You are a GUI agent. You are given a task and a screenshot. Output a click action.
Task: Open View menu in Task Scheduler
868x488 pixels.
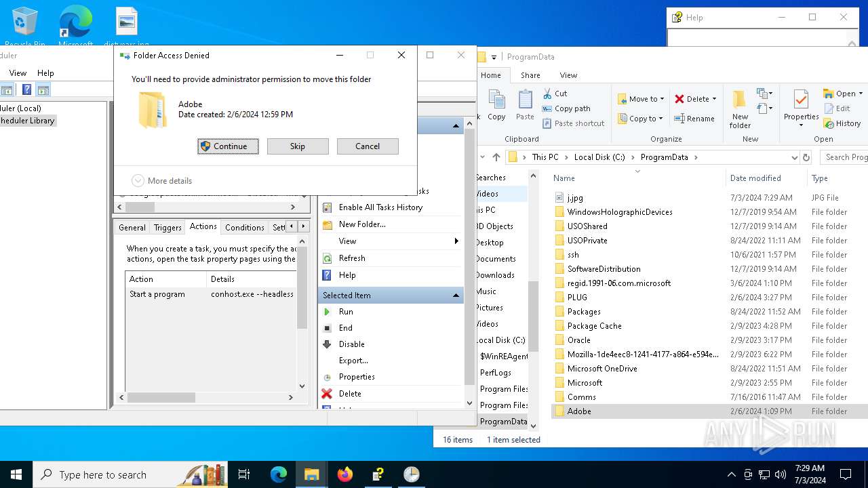[18, 73]
